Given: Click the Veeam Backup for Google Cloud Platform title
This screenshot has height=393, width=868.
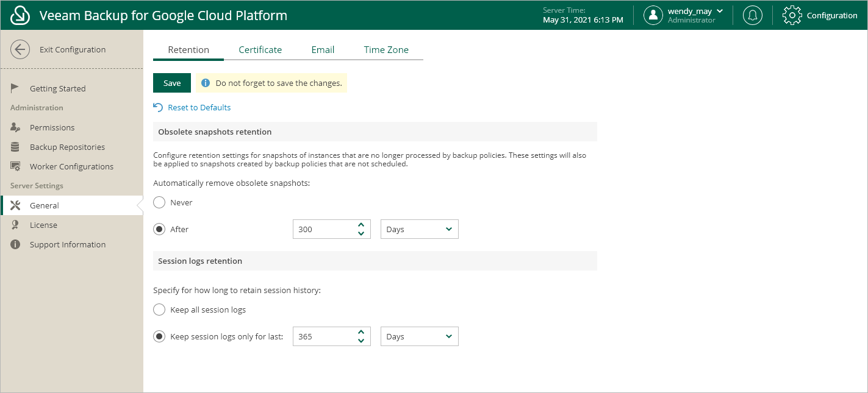Looking at the screenshot, I should pos(163,15).
